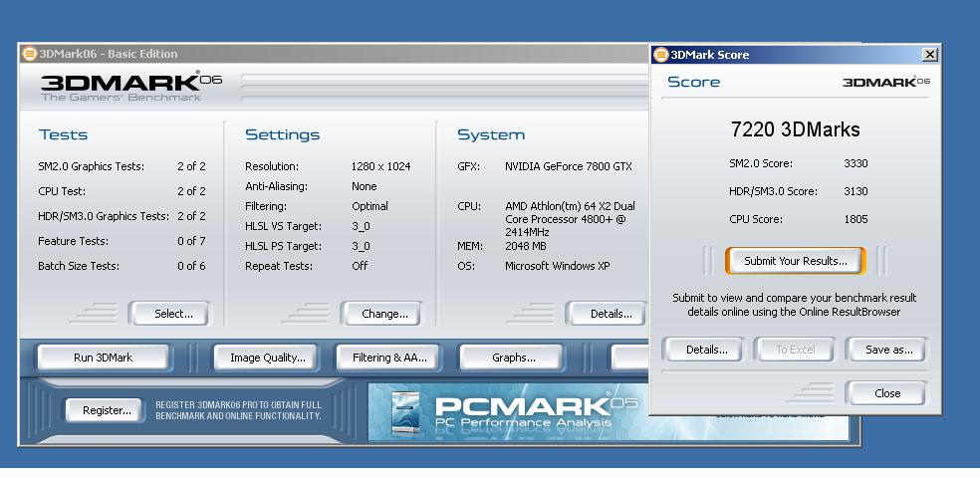Click the Anti-Aliasing value None
Screen dimensions: 980x480
pos(365,186)
